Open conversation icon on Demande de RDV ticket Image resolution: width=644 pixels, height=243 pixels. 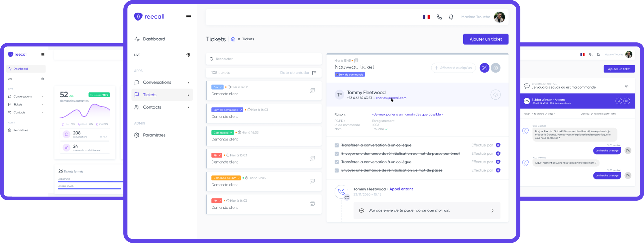[312, 181]
